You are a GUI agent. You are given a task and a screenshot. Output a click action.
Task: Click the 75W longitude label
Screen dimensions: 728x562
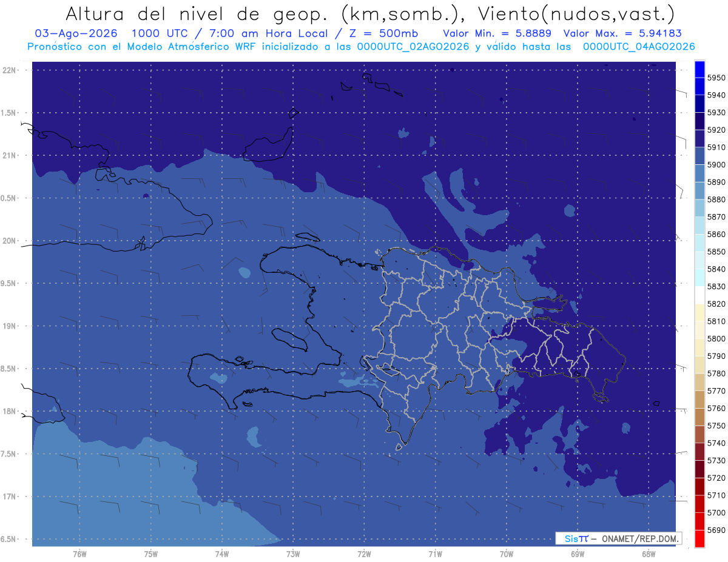click(151, 554)
